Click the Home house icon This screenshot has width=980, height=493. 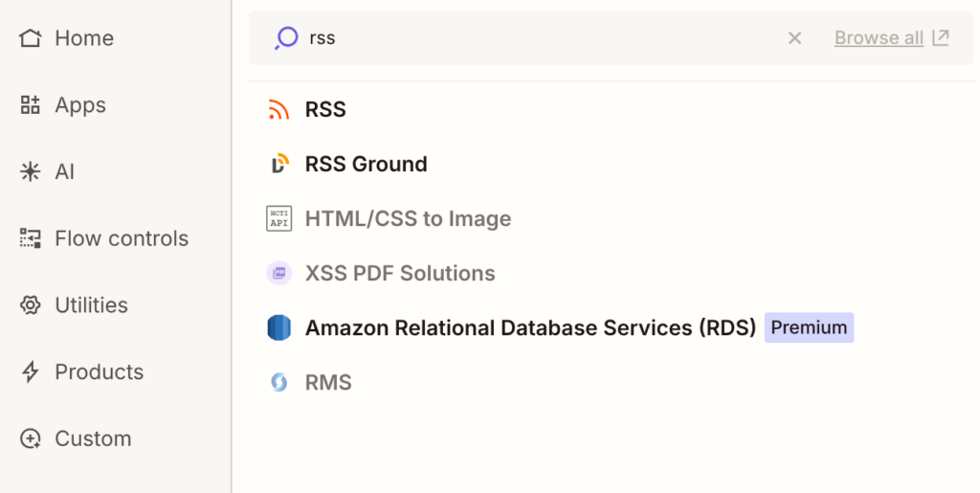(x=30, y=38)
